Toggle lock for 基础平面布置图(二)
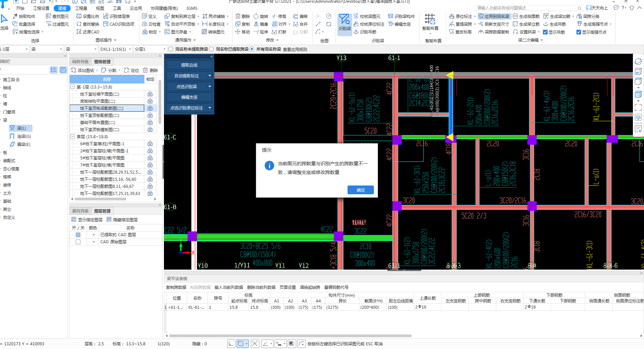This screenshot has width=644, height=349. click(x=150, y=122)
